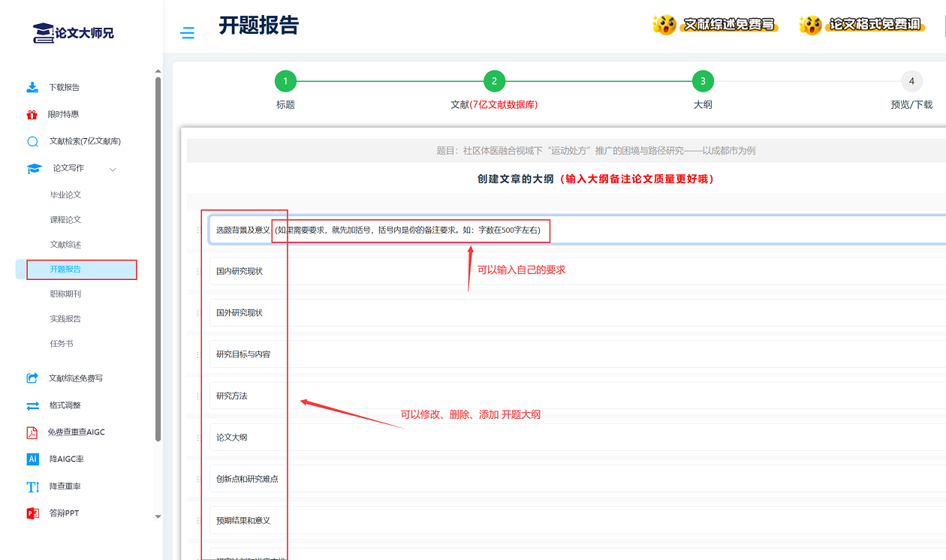Collapse the 论文写作 submenu chevron

click(x=113, y=170)
